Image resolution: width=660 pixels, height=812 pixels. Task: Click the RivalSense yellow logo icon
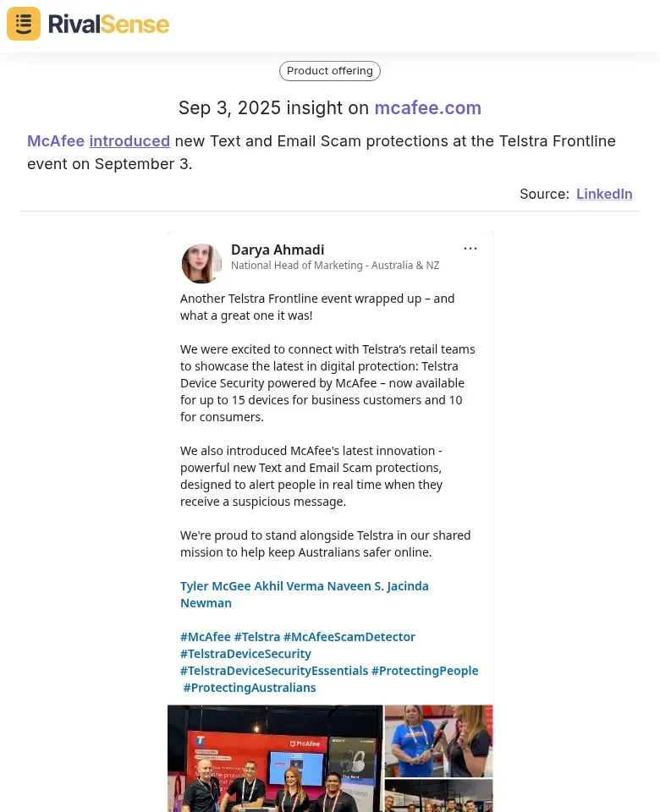pyautogui.click(x=24, y=24)
